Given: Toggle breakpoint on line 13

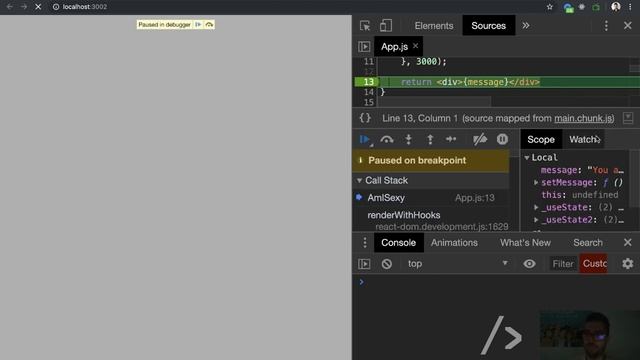Looking at the screenshot, I should click(x=369, y=82).
